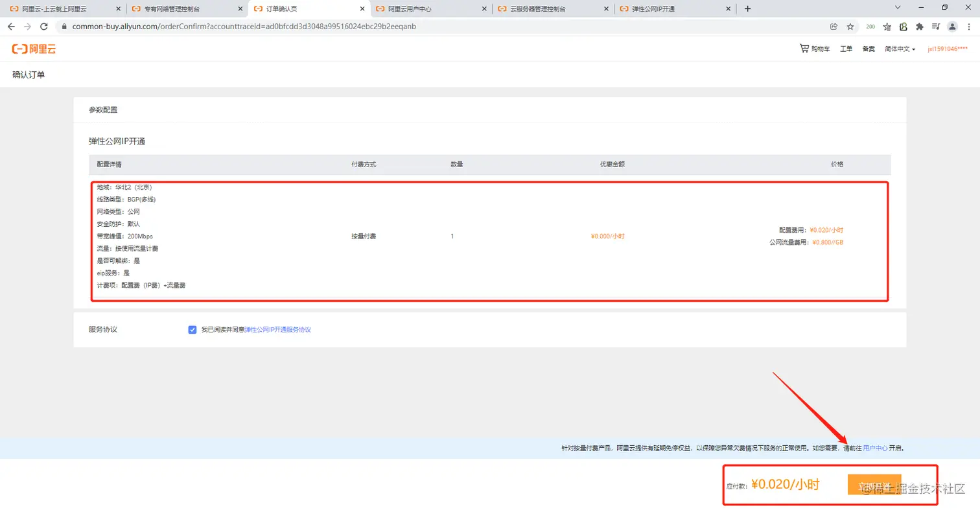Screen dimensions: 980x510
Task: Click the 弹性公网IP开通 product title
Action: pyautogui.click(x=117, y=141)
